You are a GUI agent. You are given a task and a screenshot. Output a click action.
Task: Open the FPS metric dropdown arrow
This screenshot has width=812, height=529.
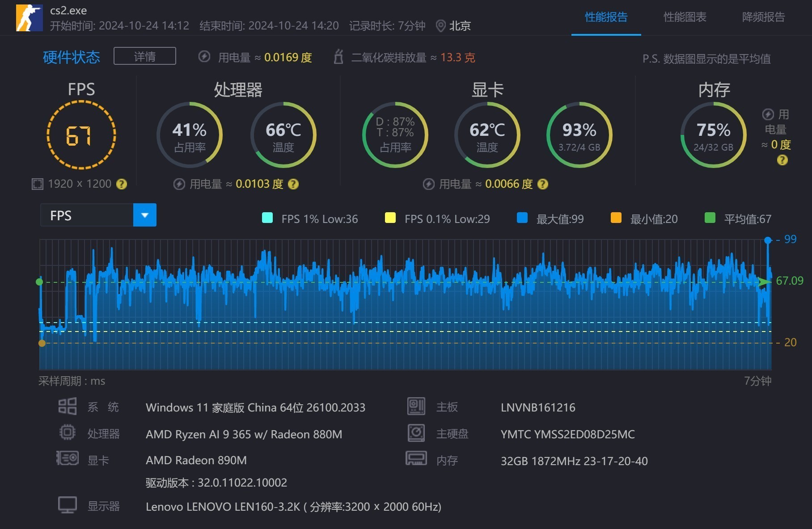(x=145, y=215)
